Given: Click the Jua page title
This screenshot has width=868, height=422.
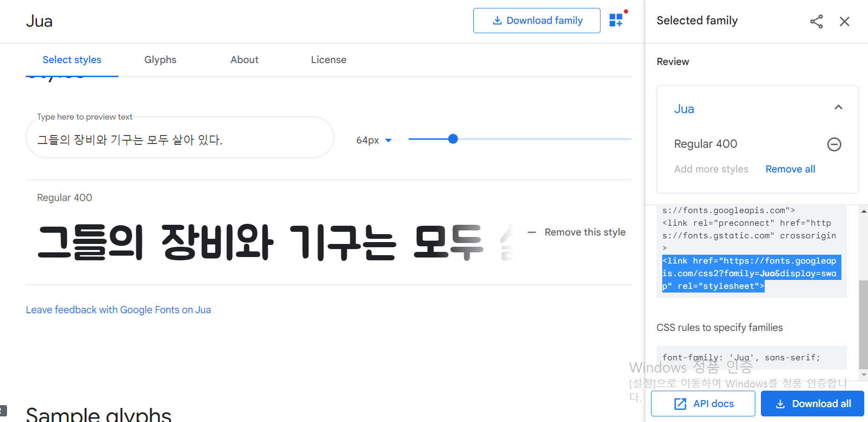Looking at the screenshot, I should click(x=39, y=21).
